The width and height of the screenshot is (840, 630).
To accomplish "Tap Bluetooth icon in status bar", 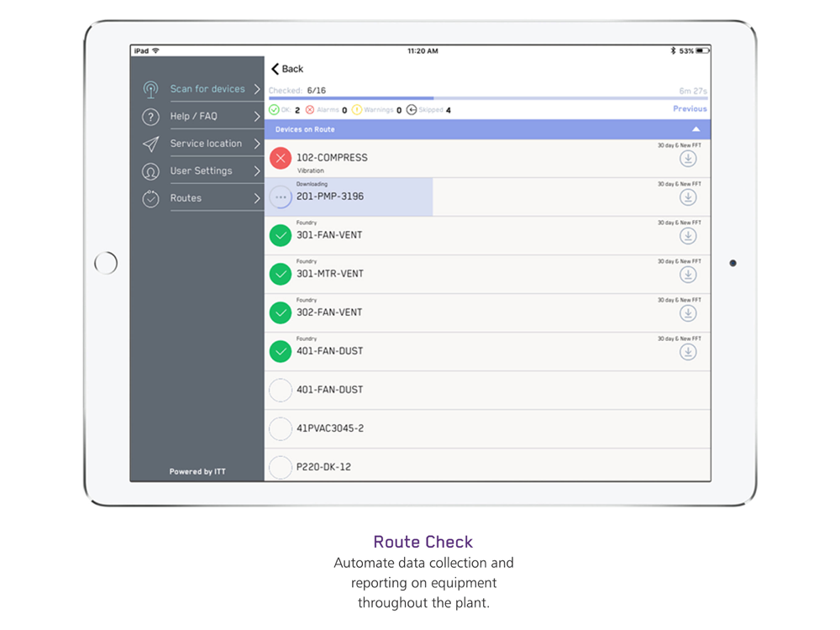I will pos(673,51).
